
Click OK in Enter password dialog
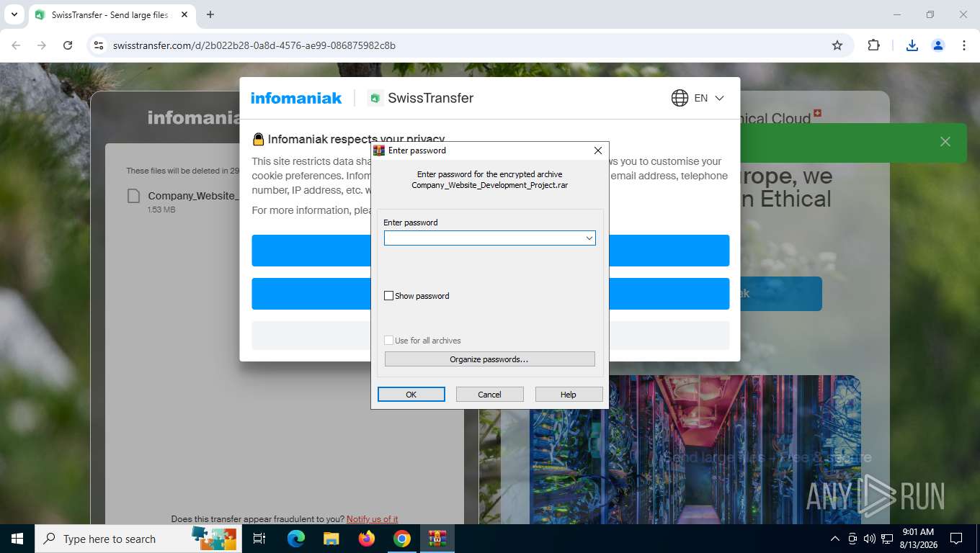click(x=411, y=395)
